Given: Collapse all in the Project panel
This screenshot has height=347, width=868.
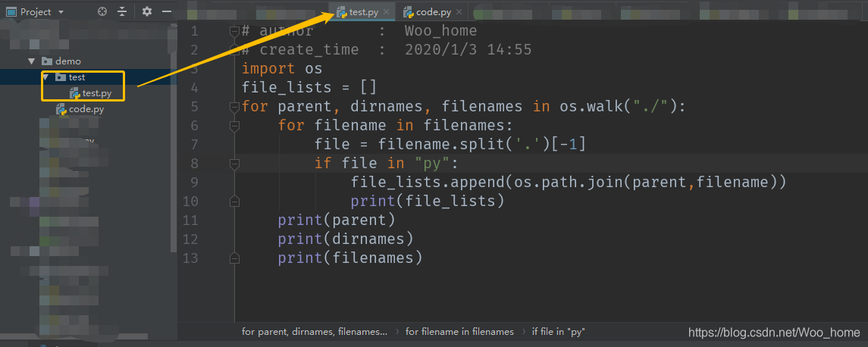Looking at the screenshot, I should [x=122, y=11].
